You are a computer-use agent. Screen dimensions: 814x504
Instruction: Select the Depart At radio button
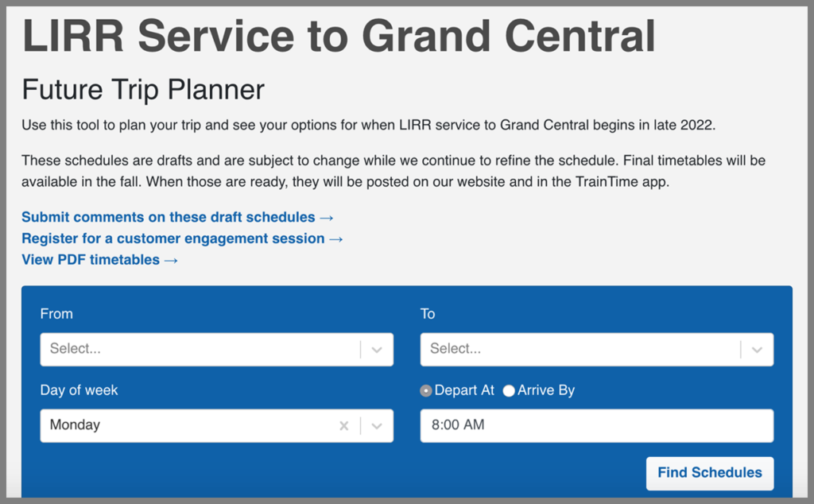pyautogui.click(x=427, y=391)
